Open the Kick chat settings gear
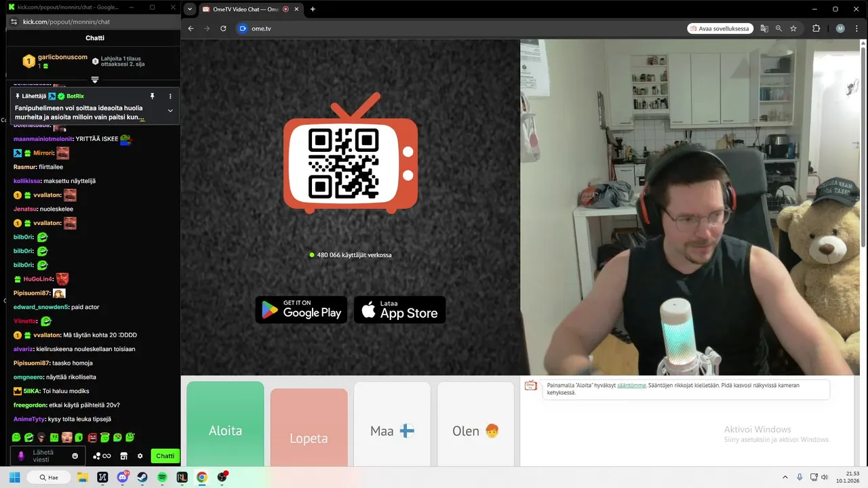Image resolution: width=868 pixels, height=488 pixels. [140, 456]
